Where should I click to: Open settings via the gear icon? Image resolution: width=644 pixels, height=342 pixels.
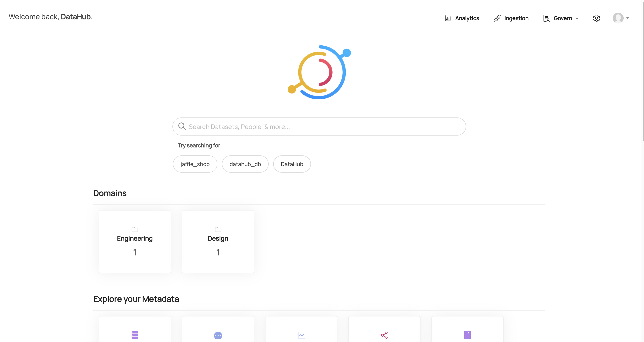(x=596, y=18)
